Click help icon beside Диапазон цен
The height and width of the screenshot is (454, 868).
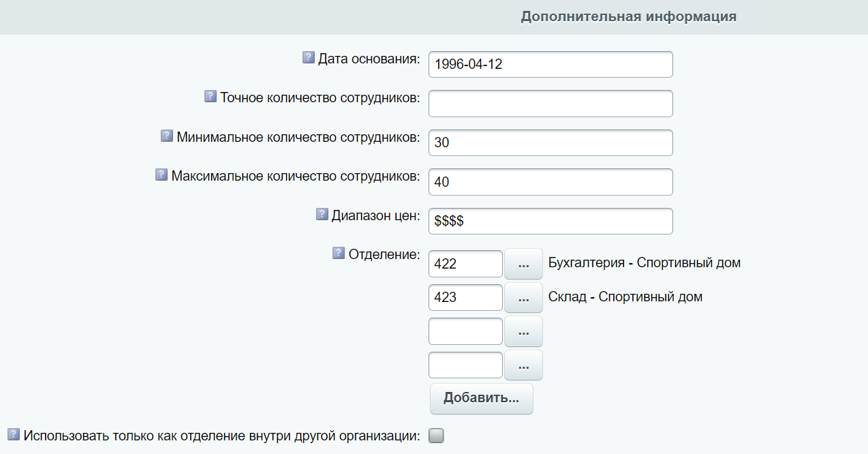(322, 215)
